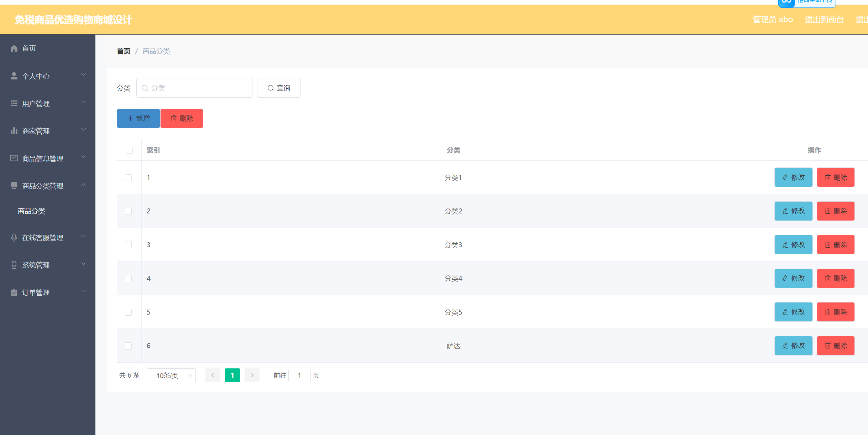Open the 商品分类 submenu item
The image size is (868, 435).
click(x=32, y=211)
